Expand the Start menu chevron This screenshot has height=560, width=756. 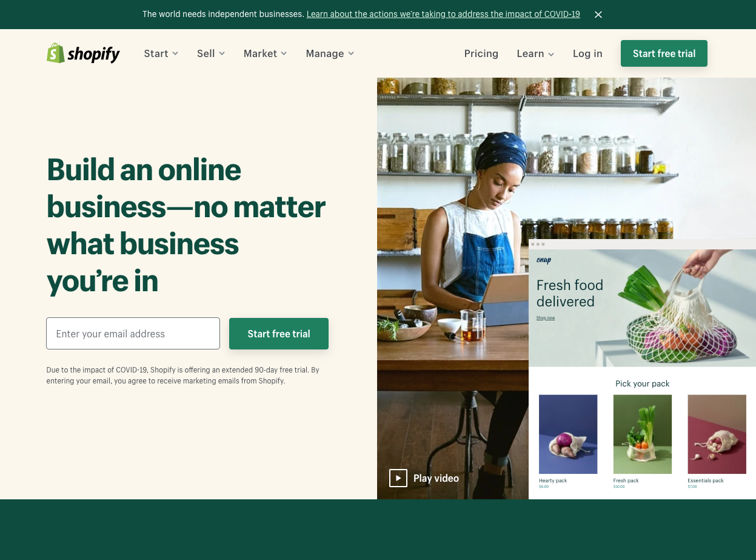point(175,53)
